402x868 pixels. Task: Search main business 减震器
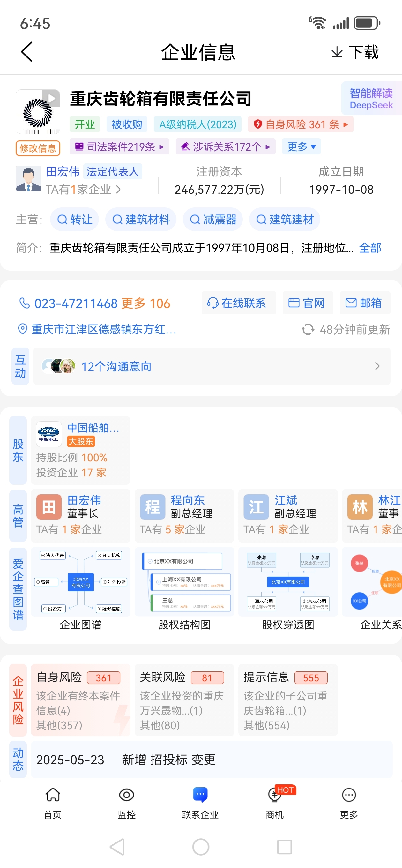click(213, 219)
